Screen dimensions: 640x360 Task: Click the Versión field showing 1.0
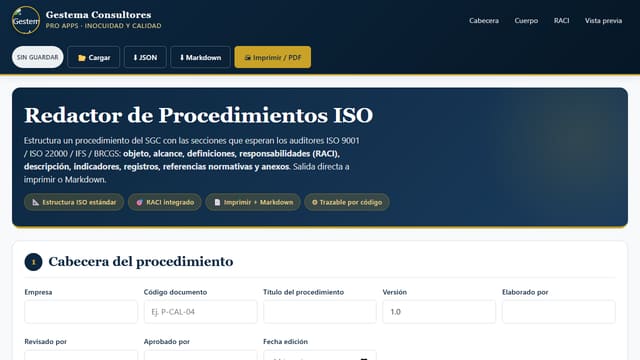439,312
